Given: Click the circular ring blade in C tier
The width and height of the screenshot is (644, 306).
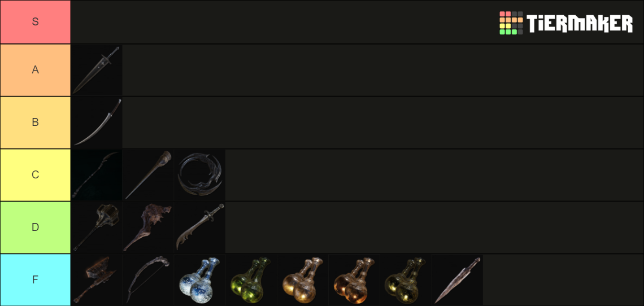Looking at the screenshot, I should pos(199,175).
